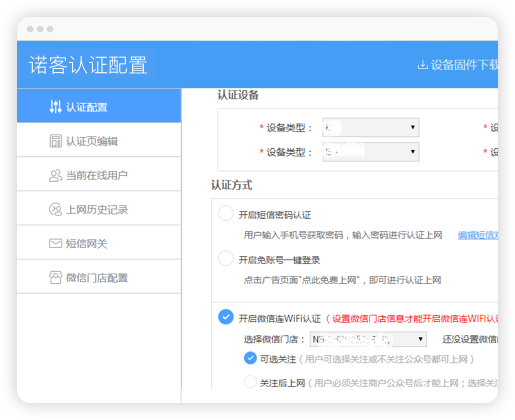The image size is (515, 420).
Task: Click the 设备固件下载 header link
Action: (x=458, y=65)
